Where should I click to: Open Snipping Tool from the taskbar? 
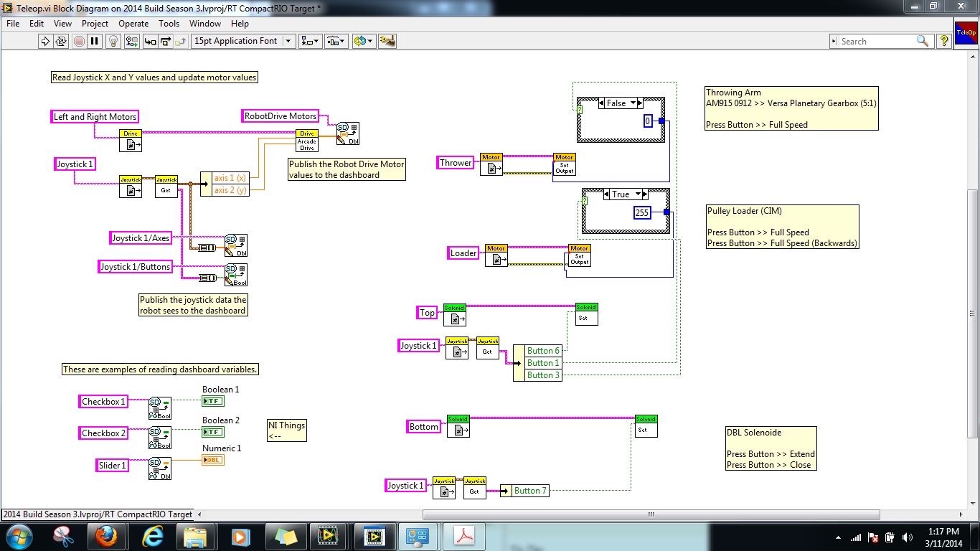63,536
